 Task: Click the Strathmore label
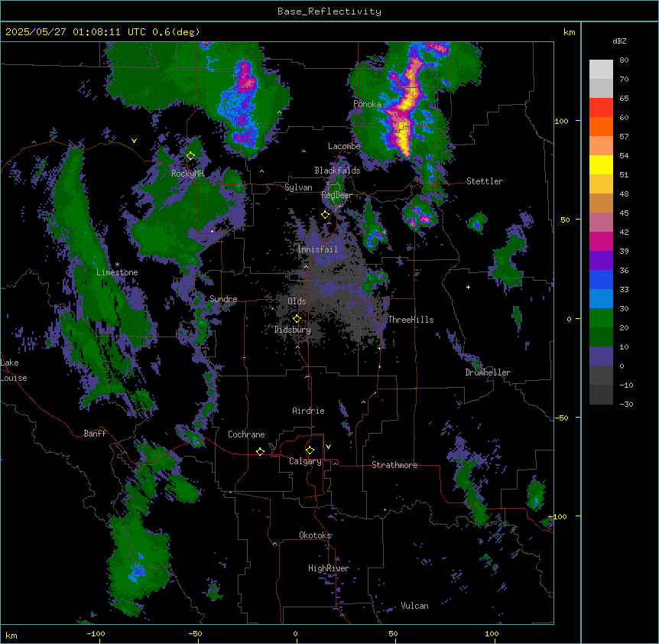click(394, 465)
